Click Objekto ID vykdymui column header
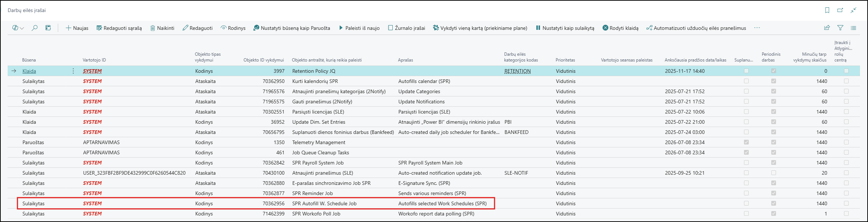 click(264, 60)
